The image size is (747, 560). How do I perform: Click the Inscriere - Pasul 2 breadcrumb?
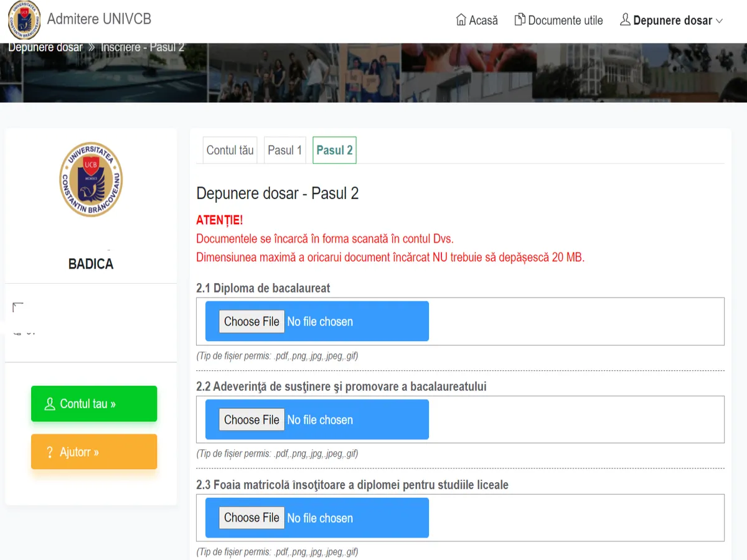coord(143,47)
